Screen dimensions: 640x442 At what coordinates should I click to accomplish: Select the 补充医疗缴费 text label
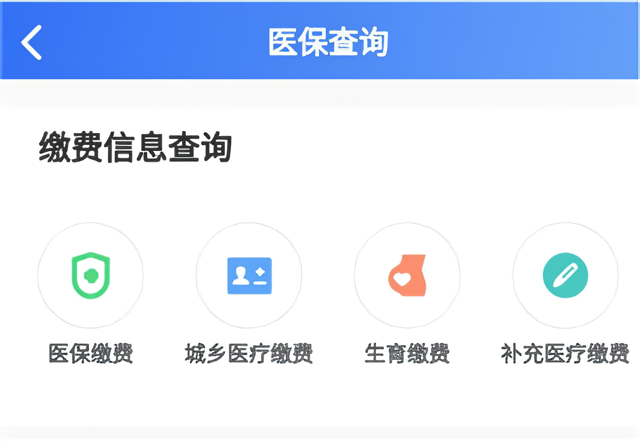(x=565, y=353)
